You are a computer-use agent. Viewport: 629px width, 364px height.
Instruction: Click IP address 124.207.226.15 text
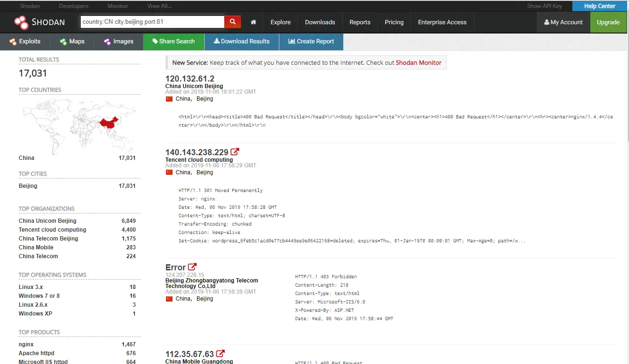[x=185, y=275]
